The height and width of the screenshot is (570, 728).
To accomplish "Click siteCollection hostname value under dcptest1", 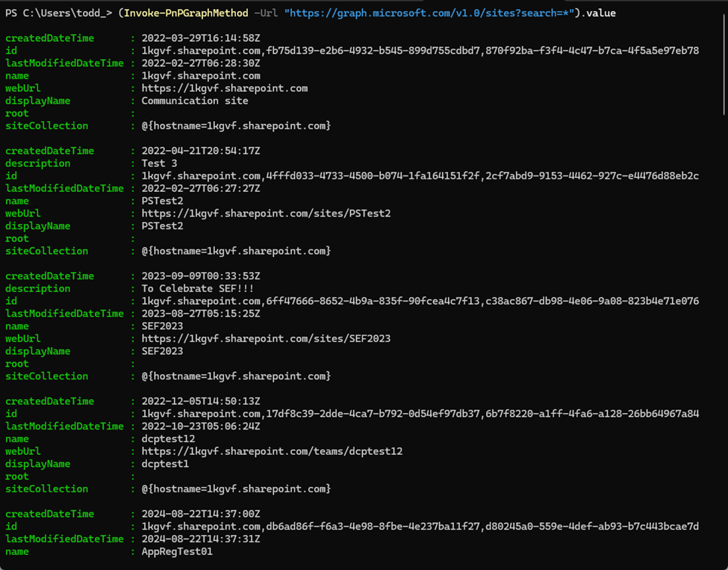I will [x=236, y=489].
